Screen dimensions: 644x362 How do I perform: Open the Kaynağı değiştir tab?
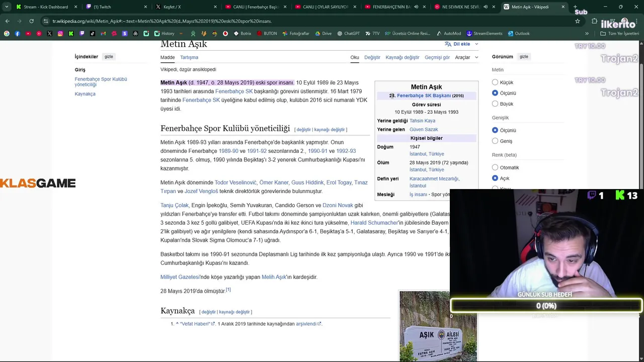point(403,57)
